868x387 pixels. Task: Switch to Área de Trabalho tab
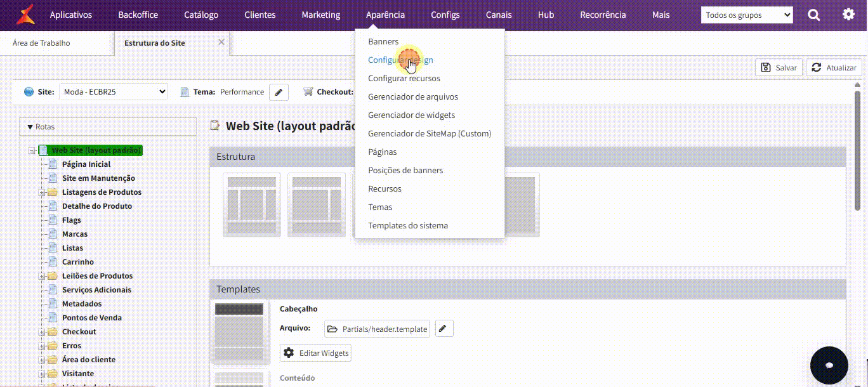(x=41, y=43)
